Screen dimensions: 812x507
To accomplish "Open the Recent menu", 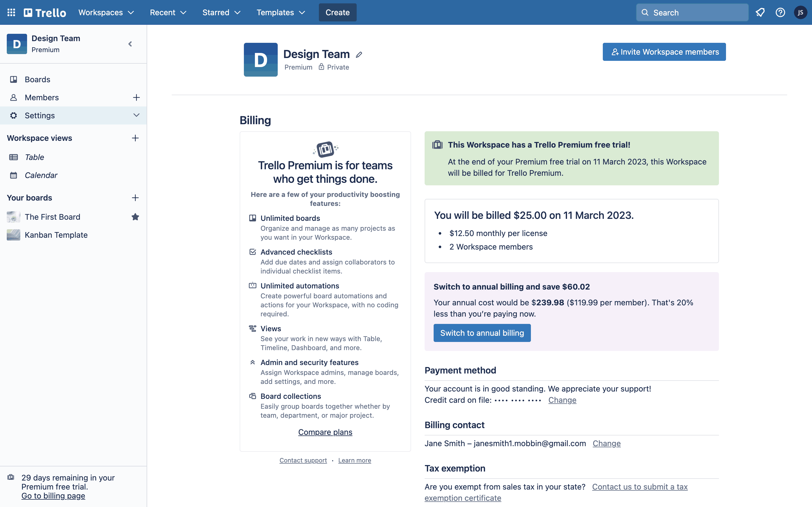I will (168, 12).
